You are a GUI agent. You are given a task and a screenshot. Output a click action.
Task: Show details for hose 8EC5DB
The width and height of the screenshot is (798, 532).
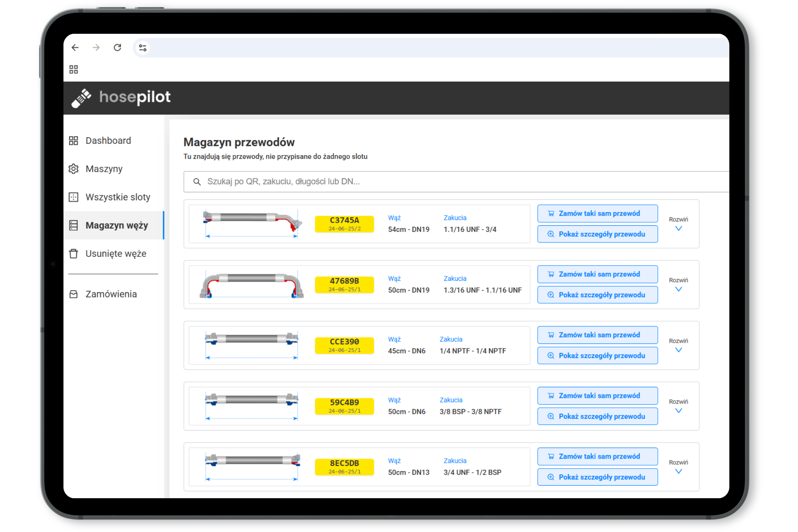[x=597, y=477]
